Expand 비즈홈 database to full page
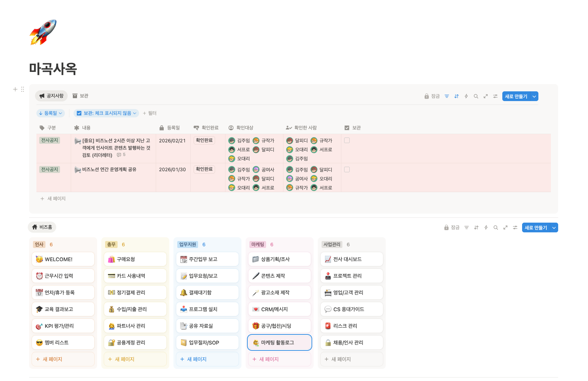Image resolution: width=588 pixels, height=381 pixels. point(505,227)
